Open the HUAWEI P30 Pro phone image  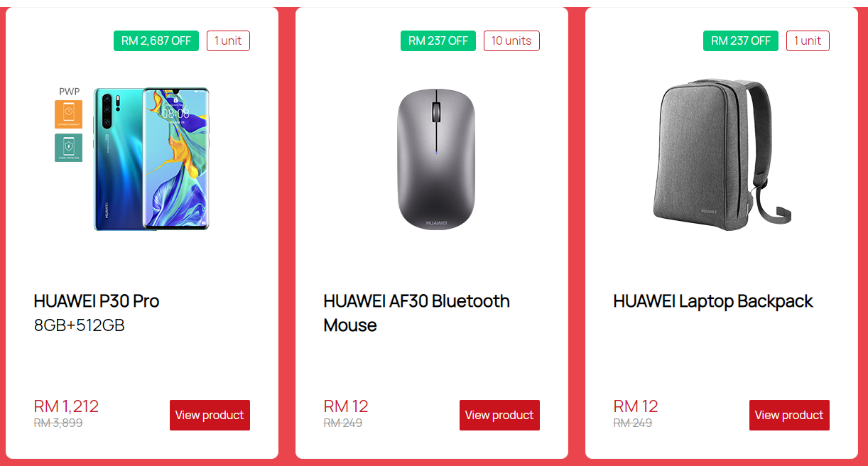152,158
